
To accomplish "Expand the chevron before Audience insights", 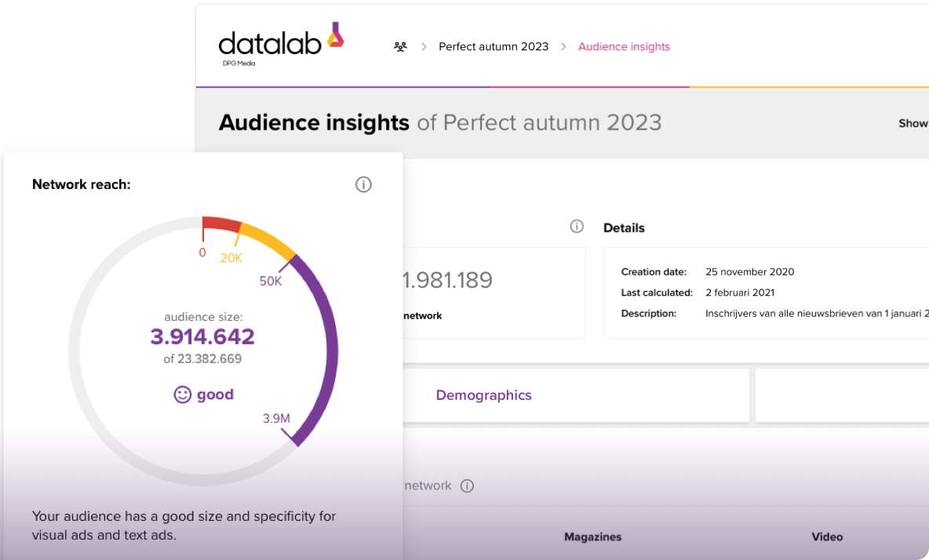I will tap(563, 46).
